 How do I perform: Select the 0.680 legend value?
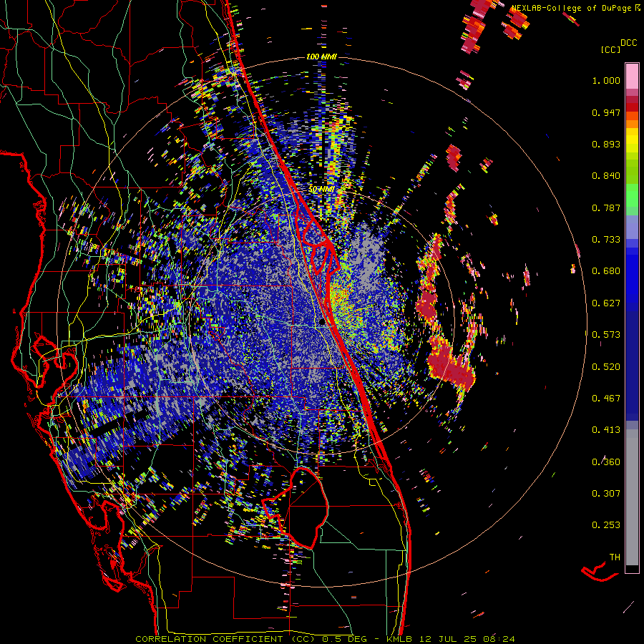click(606, 271)
